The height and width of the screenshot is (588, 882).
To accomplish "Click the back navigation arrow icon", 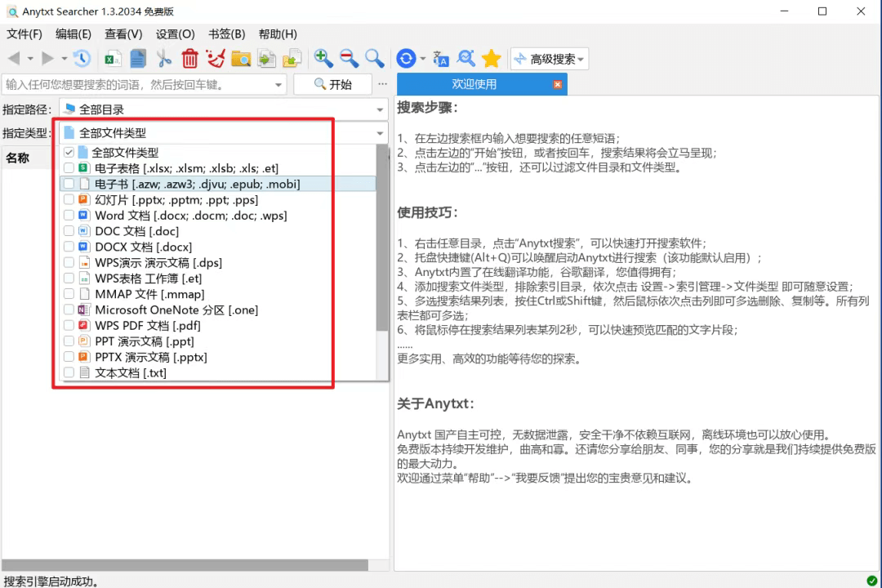I will pyautogui.click(x=14, y=59).
